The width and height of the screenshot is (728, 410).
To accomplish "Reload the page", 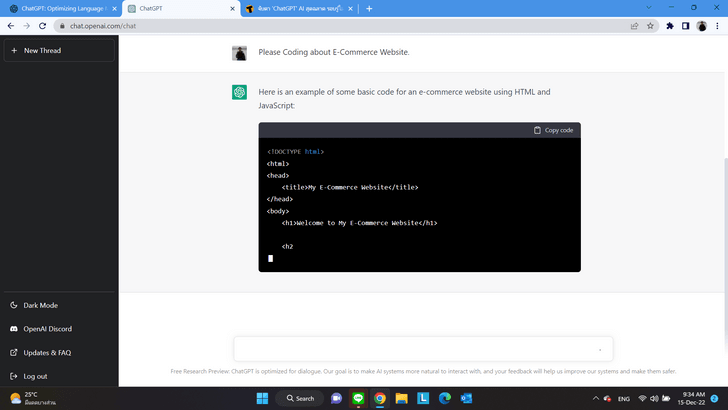I will [x=41, y=26].
